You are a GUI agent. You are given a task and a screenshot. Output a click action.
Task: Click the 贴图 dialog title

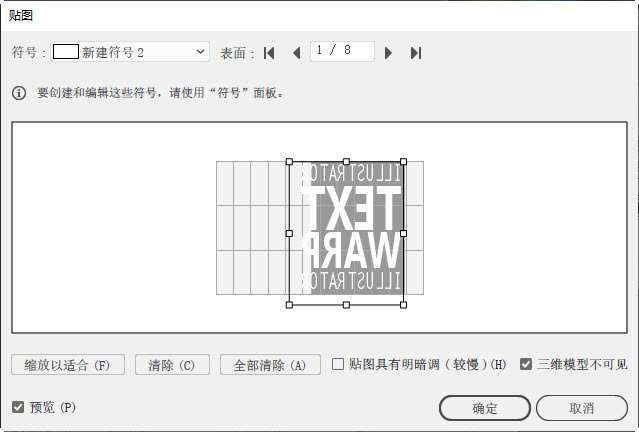[20, 15]
